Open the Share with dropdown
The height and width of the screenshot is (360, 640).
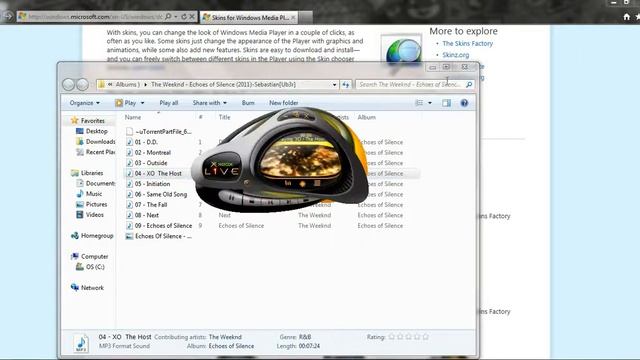point(209,103)
